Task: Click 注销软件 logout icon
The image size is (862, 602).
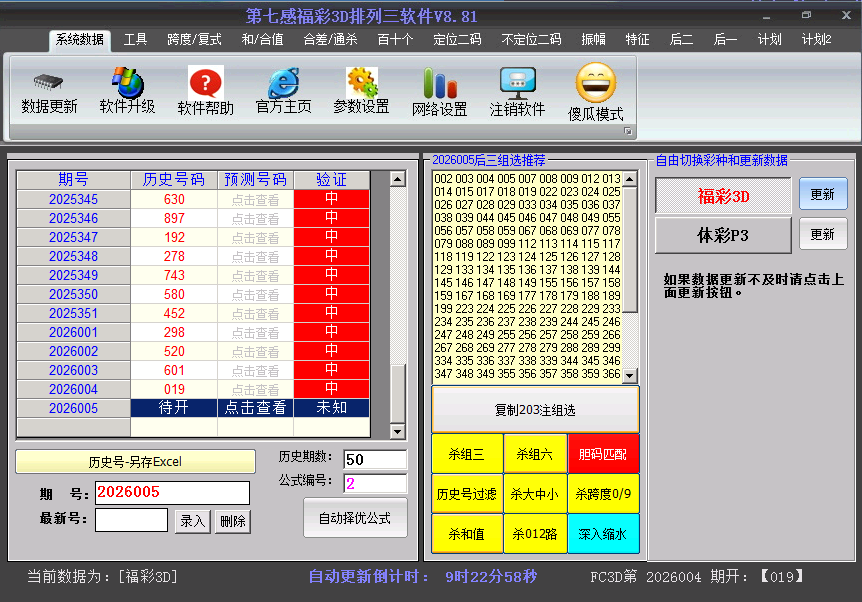Action: click(517, 82)
